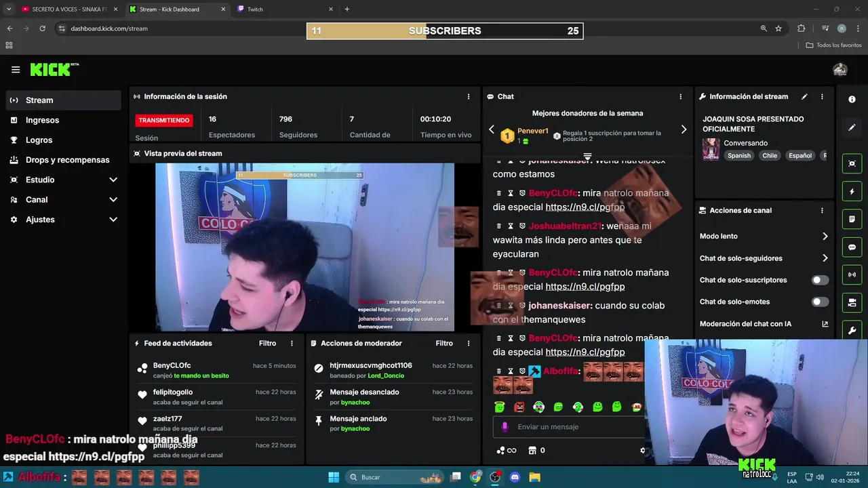Open Todos los favoritos bookmarks folder
The image size is (868, 488).
tap(834, 45)
